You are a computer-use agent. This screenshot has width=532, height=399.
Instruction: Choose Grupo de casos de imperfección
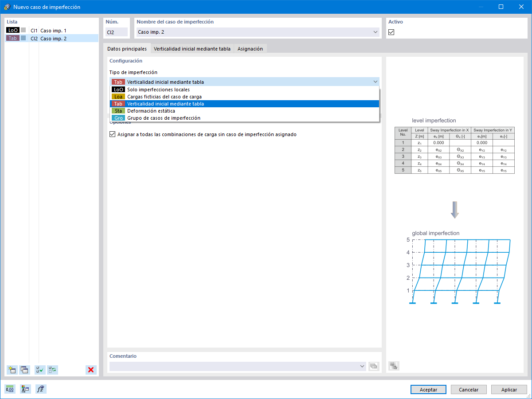[x=245, y=118]
